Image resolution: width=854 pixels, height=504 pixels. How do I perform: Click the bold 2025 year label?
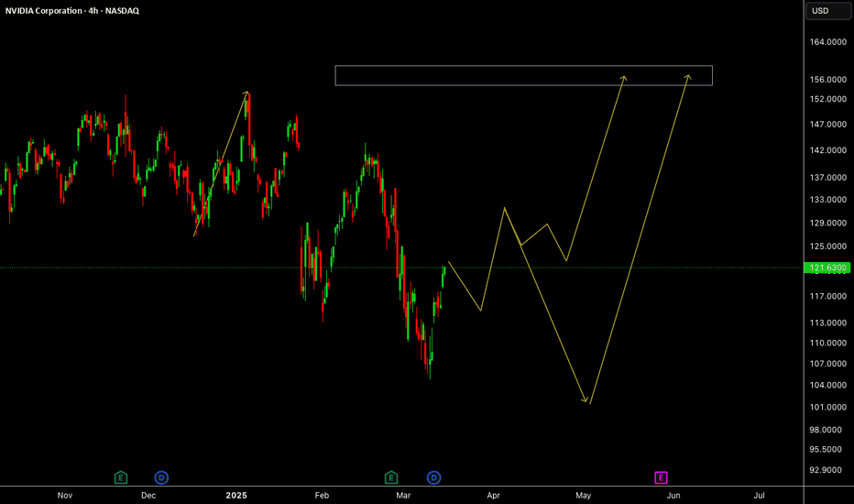coord(236,495)
